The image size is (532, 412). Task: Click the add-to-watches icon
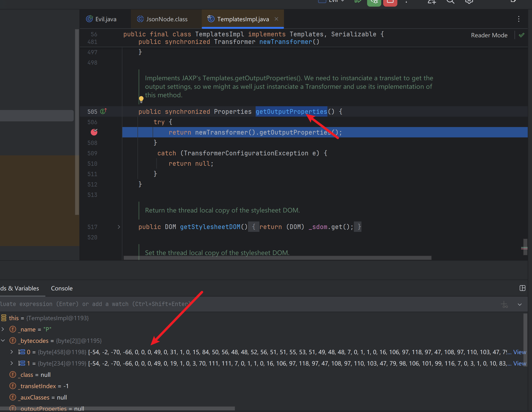[504, 304]
